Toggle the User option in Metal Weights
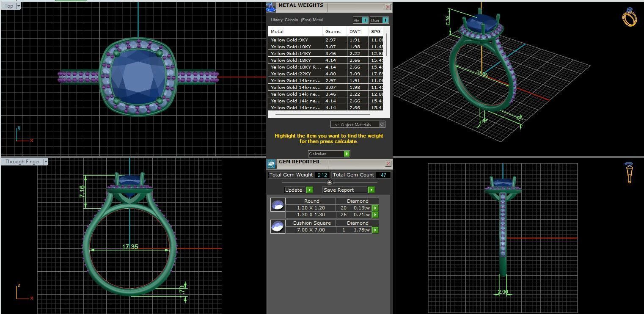The width and height of the screenshot is (644, 314). click(x=379, y=20)
